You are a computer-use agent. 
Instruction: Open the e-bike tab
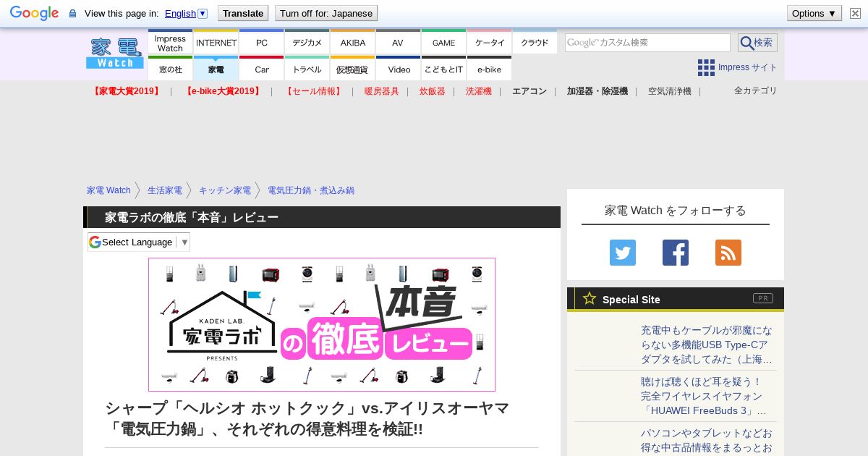pyautogui.click(x=490, y=69)
